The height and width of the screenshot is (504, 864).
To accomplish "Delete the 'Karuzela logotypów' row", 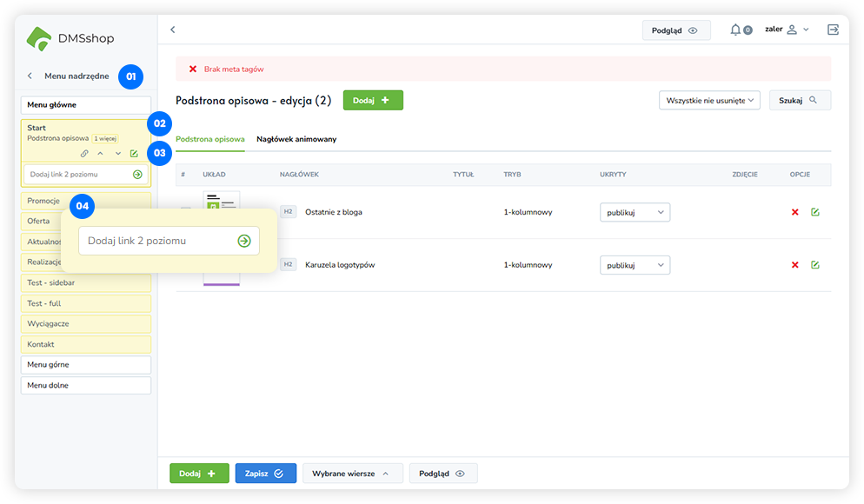I will coord(794,265).
